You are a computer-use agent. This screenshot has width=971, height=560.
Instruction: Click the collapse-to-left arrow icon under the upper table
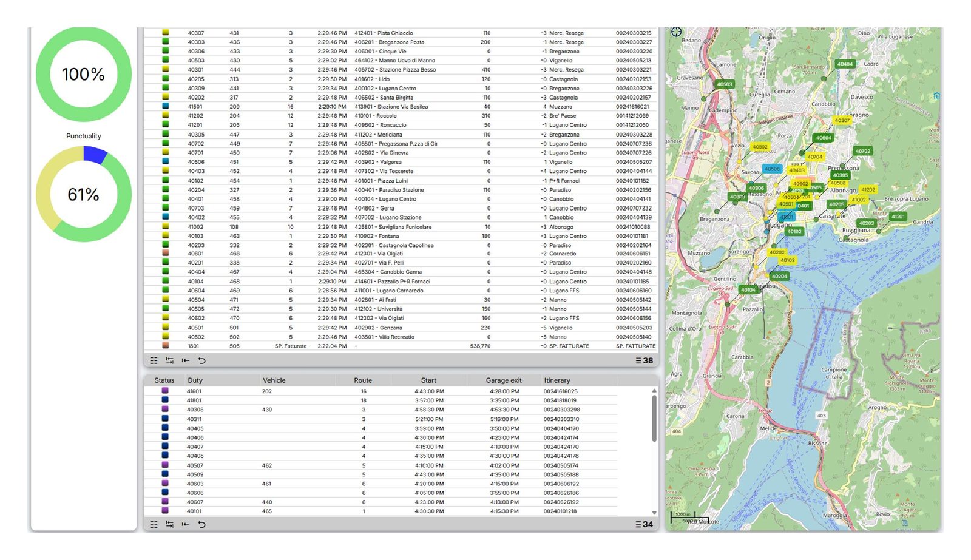[186, 360]
